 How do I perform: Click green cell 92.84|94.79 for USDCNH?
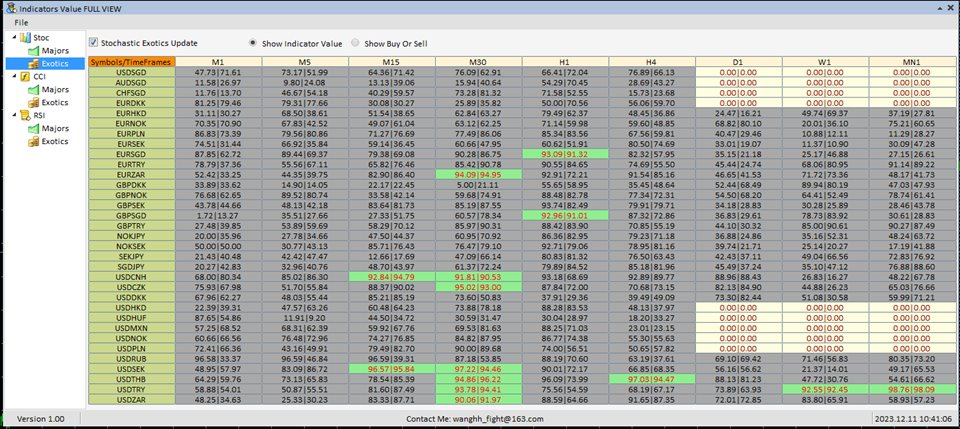[x=392, y=277]
